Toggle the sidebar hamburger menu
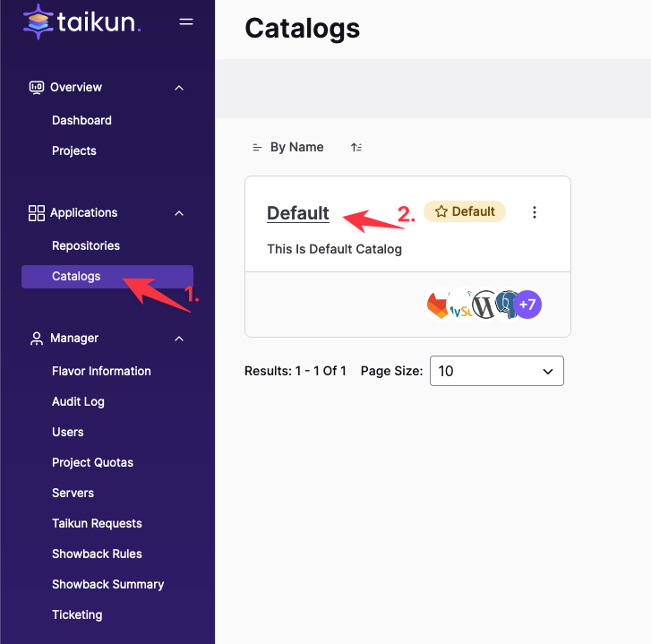 click(x=186, y=21)
